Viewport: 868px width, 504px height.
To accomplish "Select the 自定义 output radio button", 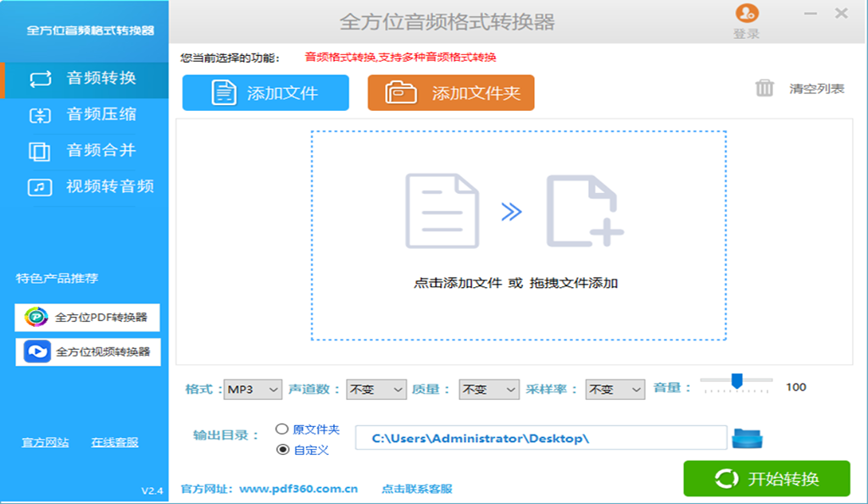I will pos(283,450).
